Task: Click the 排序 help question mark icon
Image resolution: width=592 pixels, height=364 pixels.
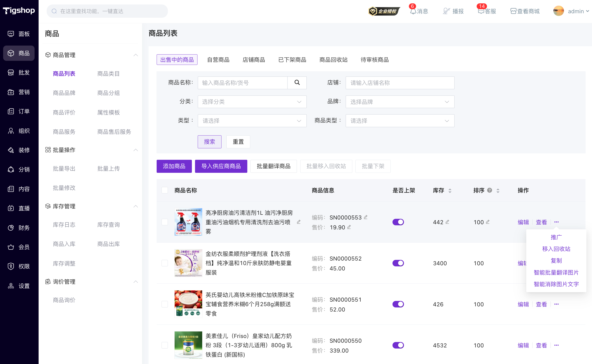Action: pyautogui.click(x=489, y=190)
